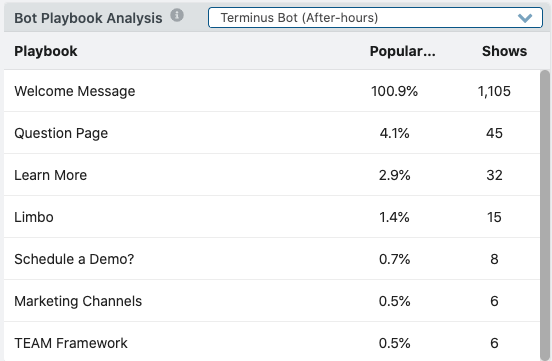The height and width of the screenshot is (361, 552).
Task: Sort by the Playbook column header
Action: click(x=46, y=51)
